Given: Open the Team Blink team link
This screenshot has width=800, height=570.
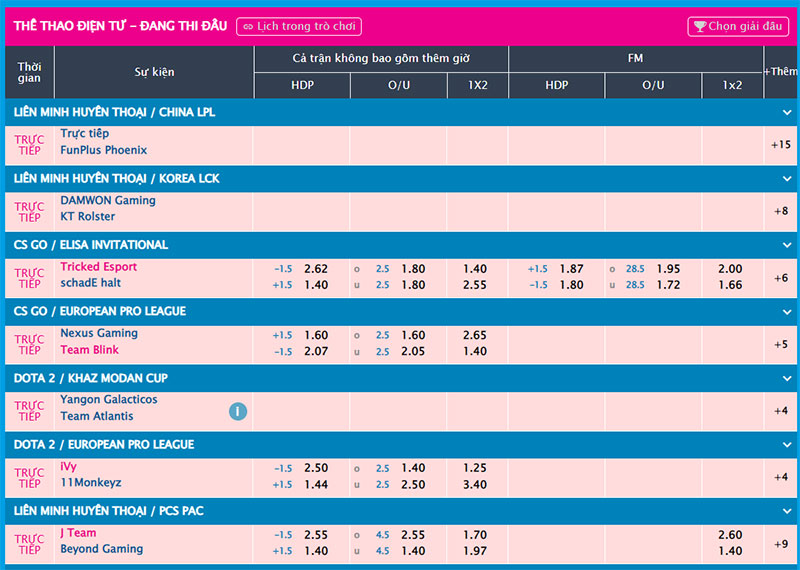Looking at the screenshot, I should point(89,350).
